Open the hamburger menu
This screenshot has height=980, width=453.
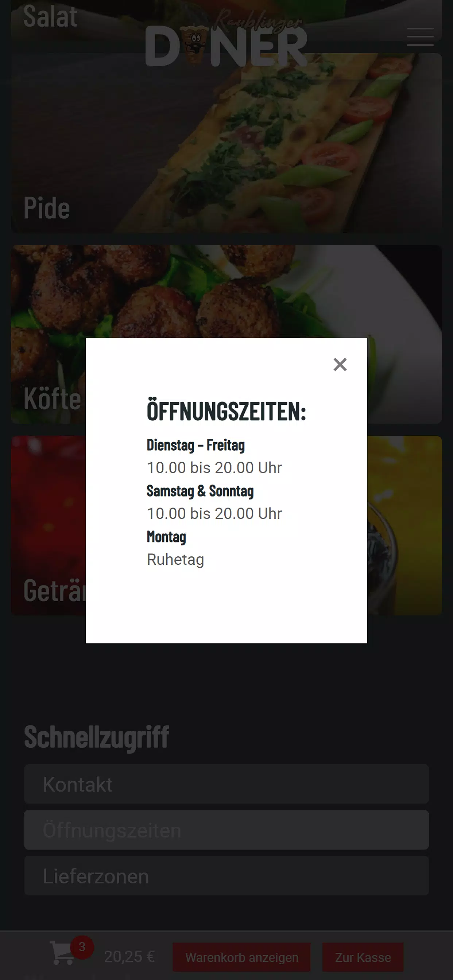click(x=420, y=36)
